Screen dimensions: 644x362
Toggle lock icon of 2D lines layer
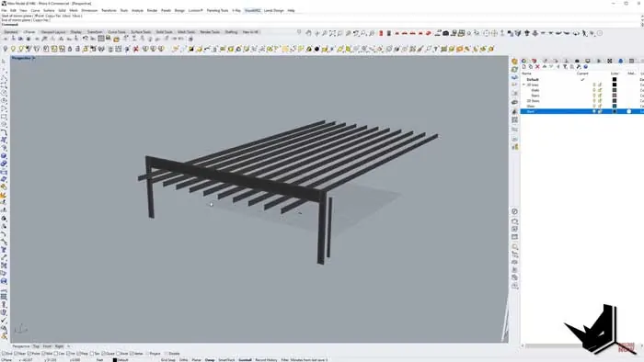600,85
